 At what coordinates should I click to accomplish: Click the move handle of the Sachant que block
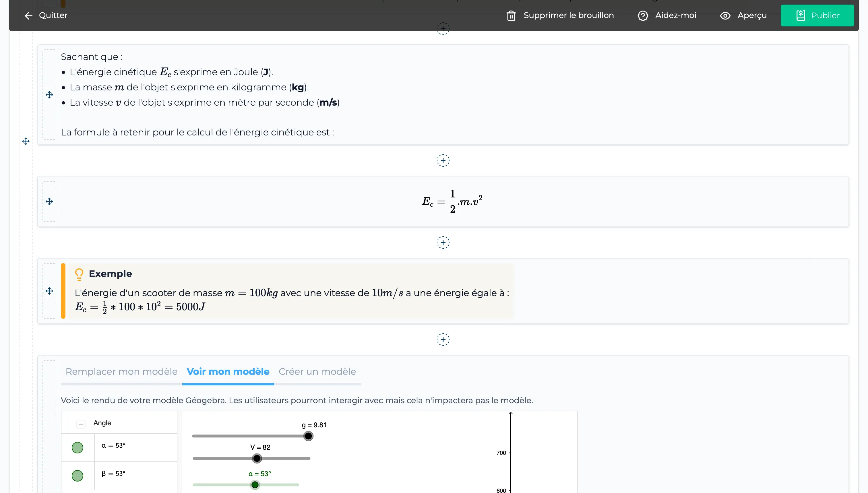(49, 94)
